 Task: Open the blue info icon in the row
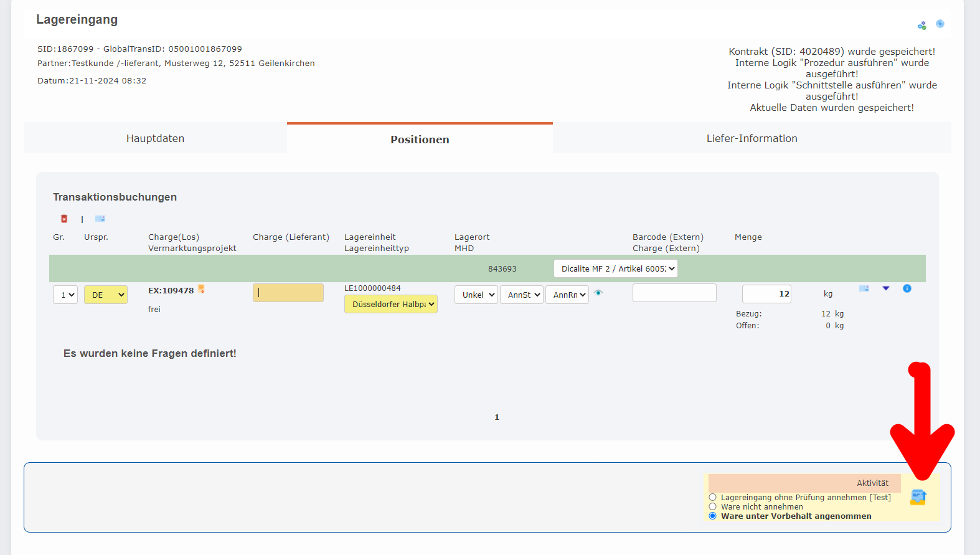[x=907, y=288]
